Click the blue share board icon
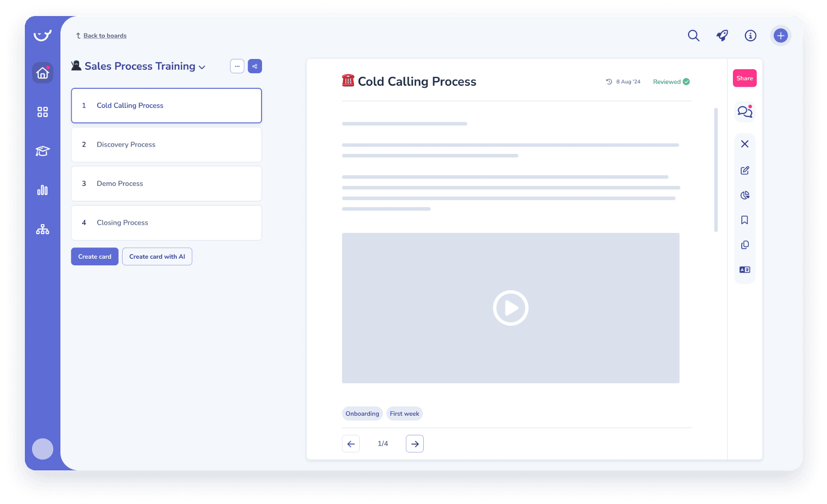Screen dimensions: 827x504 (x=255, y=66)
